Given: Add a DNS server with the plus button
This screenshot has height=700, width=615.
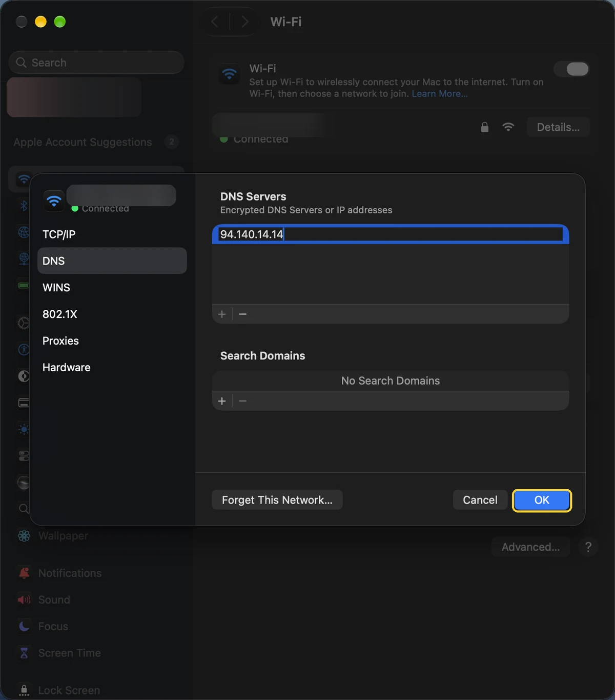Looking at the screenshot, I should [x=222, y=314].
